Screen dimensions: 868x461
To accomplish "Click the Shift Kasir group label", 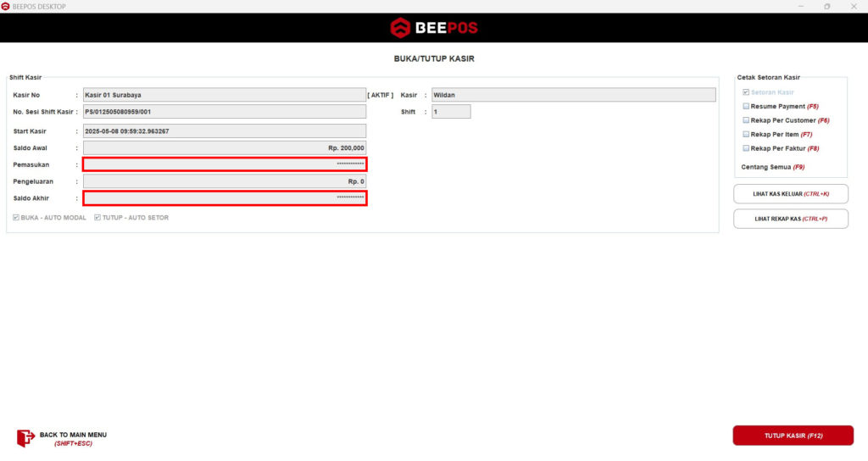I will coord(25,77).
